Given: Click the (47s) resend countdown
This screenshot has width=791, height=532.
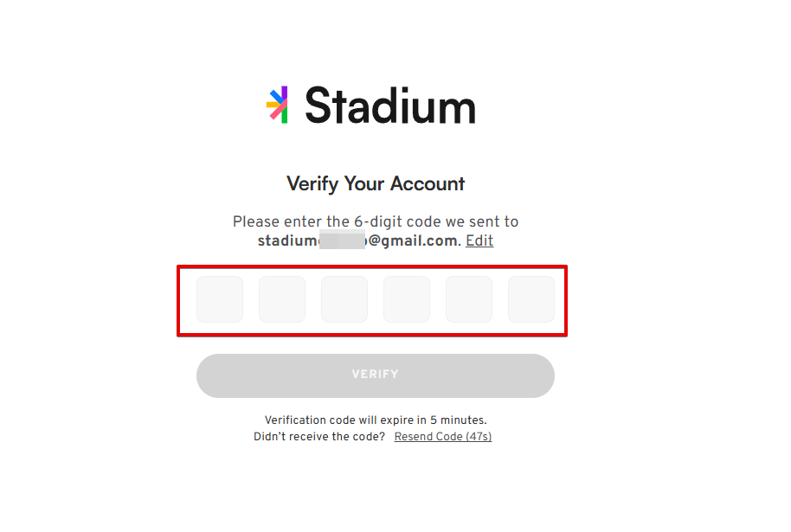Looking at the screenshot, I should 479,437.
